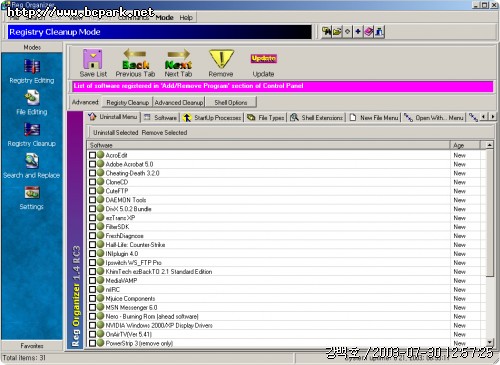
Task: Open the Advanced Cleanup tab
Action: 179,102
